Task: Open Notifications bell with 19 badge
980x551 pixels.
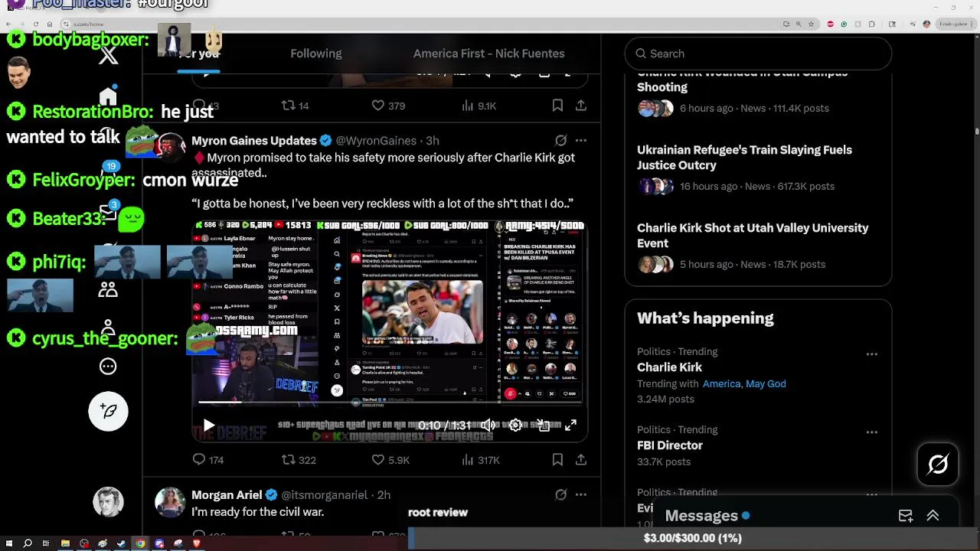Action: pyautogui.click(x=108, y=174)
